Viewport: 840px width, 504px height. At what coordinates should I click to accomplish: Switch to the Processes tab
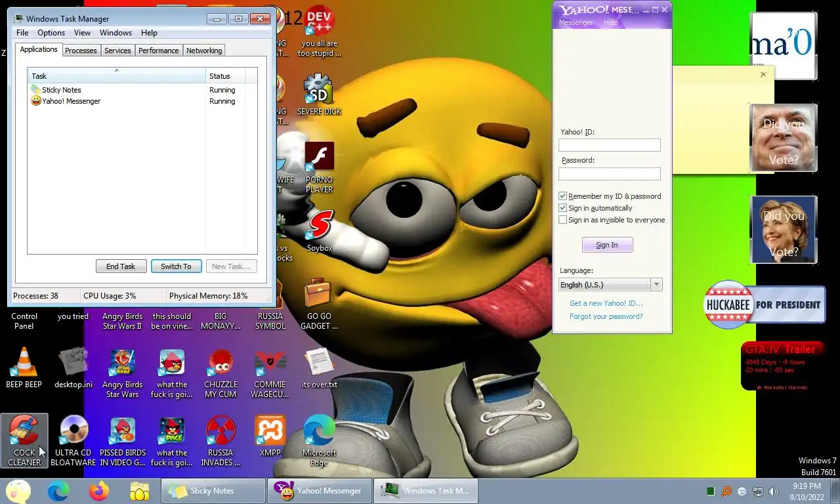[81, 51]
